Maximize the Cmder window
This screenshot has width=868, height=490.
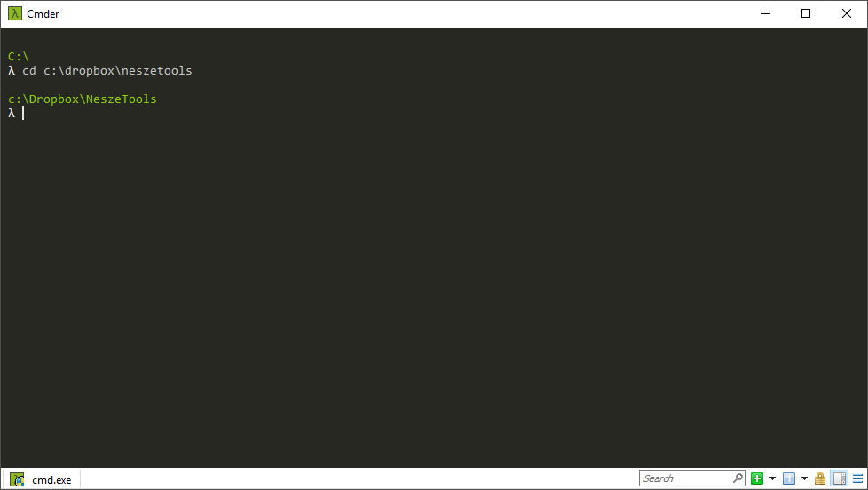click(x=806, y=14)
